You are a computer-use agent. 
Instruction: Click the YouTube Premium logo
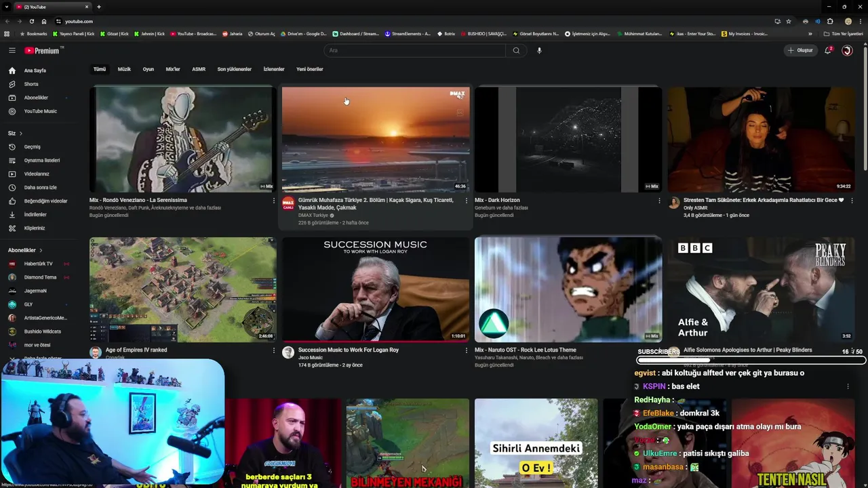click(42, 50)
